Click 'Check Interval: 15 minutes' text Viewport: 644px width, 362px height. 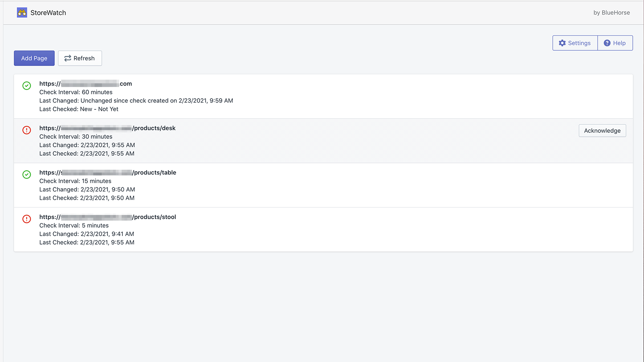click(x=75, y=181)
